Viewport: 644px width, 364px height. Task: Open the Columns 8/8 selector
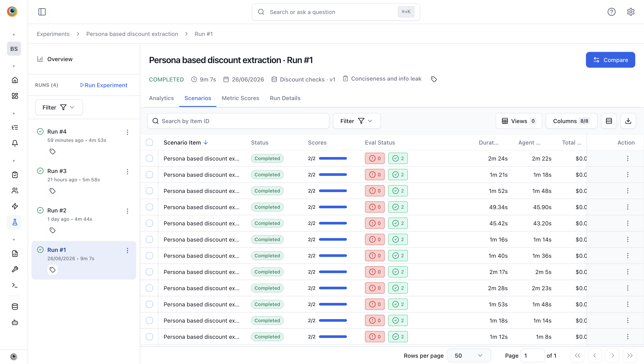click(571, 121)
